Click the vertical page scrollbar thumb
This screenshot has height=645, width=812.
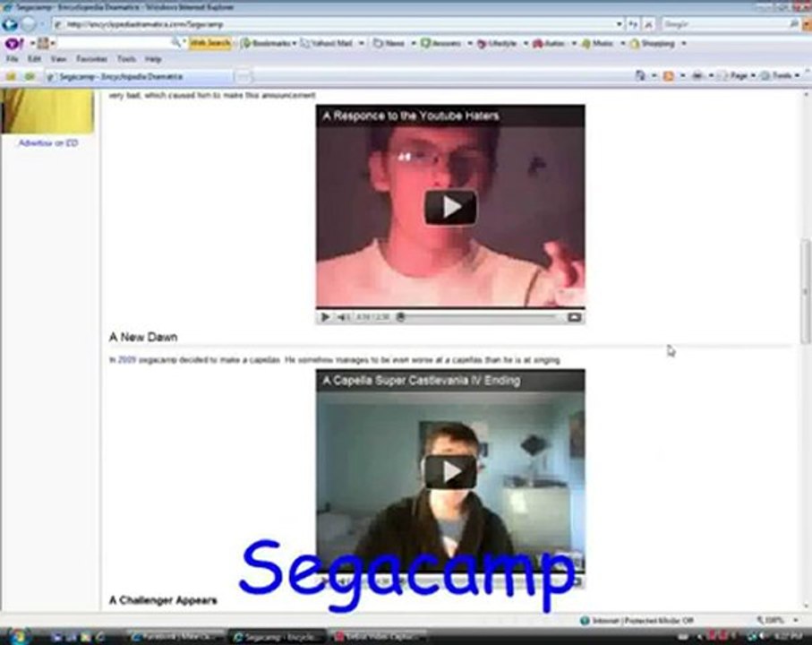[x=806, y=290]
